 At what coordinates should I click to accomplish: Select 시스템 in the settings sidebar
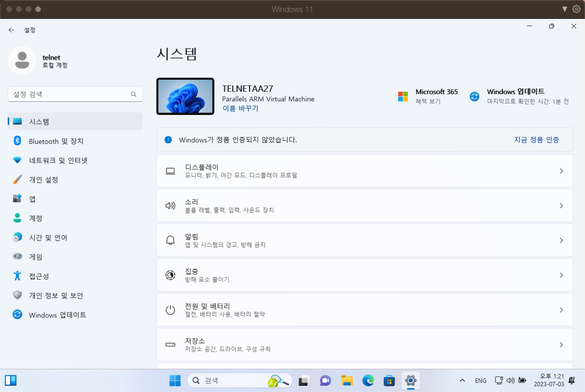pyautogui.click(x=39, y=121)
